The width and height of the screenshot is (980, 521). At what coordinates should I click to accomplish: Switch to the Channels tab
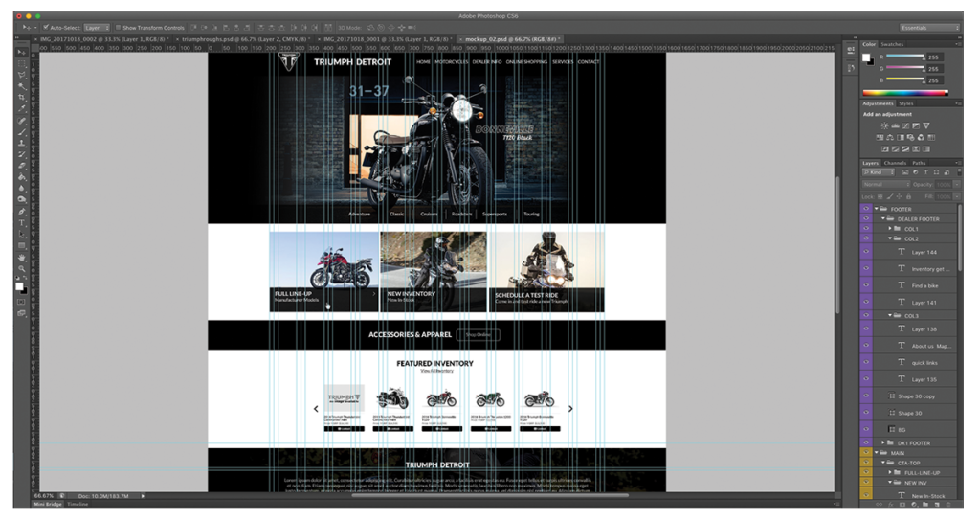click(x=895, y=163)
